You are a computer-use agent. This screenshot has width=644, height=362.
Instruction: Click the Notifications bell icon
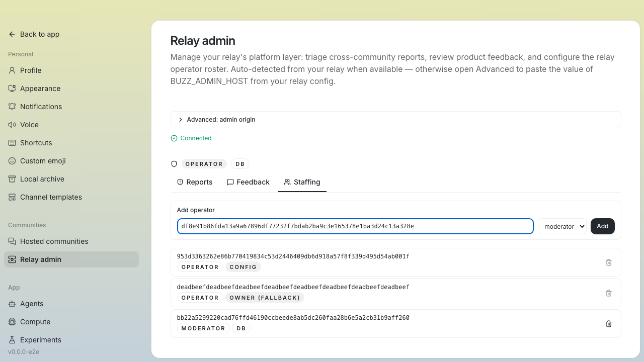(x=12, y=107)
